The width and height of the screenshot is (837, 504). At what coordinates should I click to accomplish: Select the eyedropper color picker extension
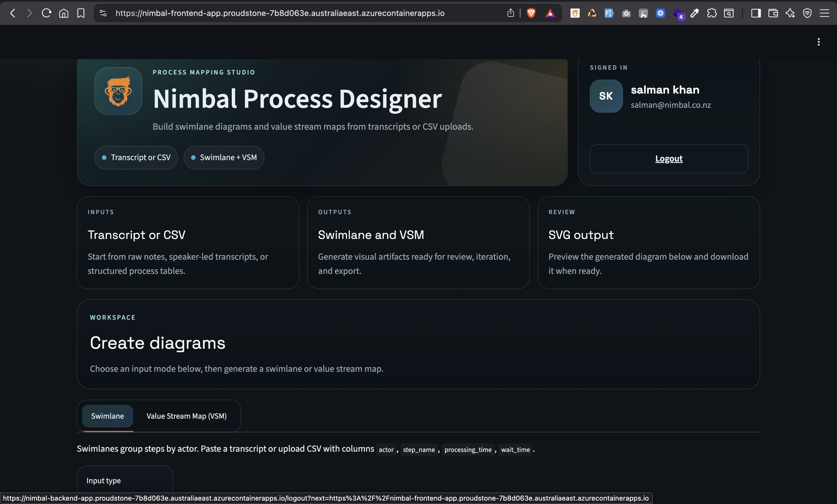pyautogui.click(x=695, y=13)
